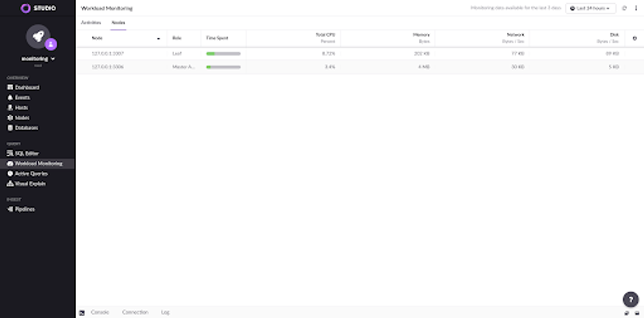Select the Master Aggregator node address cell
The width and height of the screenshot is (644, 318).
coord(108,67)
